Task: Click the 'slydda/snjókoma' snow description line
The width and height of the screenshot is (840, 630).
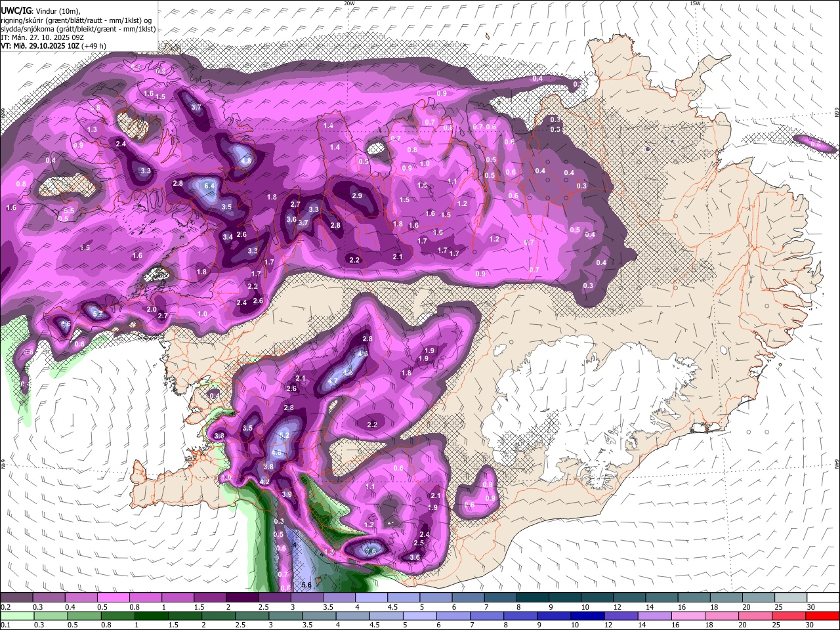Action: click(x=78, y=29)
